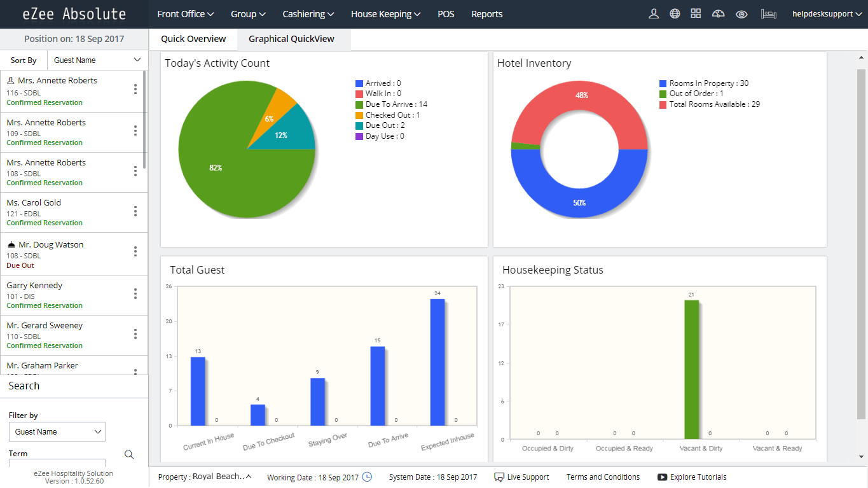Open the Filter by Guest Name dropdown
The width and height of the screenshot is (868, 488).
[x=57, y=432]
